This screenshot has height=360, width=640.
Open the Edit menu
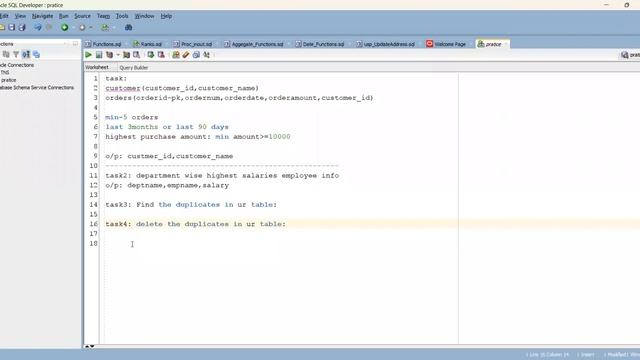pyautogui.click(x=4, y=16)
